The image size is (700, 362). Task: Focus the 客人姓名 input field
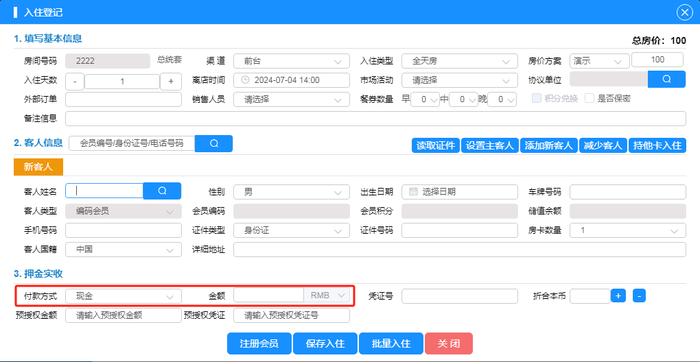(x=104, y=191)
